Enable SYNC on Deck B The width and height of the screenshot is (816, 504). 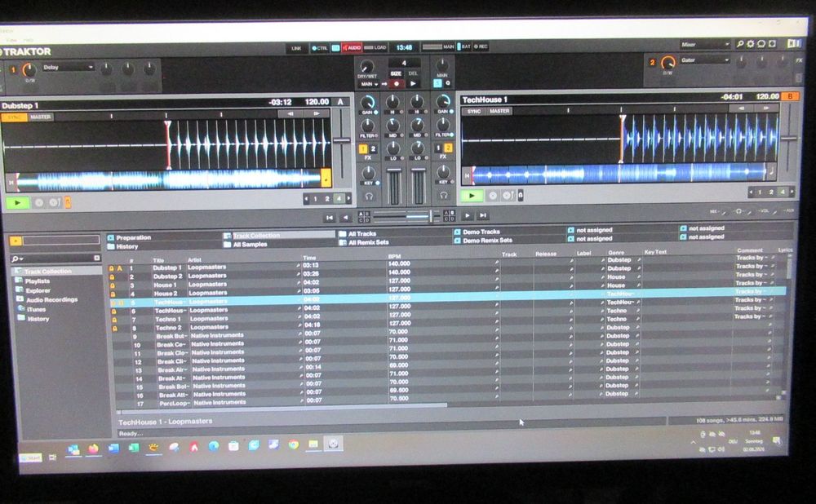point(474,111)
